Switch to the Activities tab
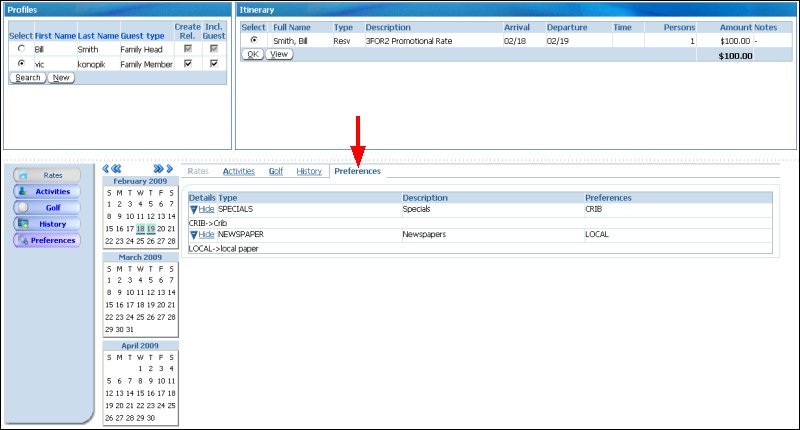Image resolution: width=800 pixels, height=430 pixels. pos(238,171)
